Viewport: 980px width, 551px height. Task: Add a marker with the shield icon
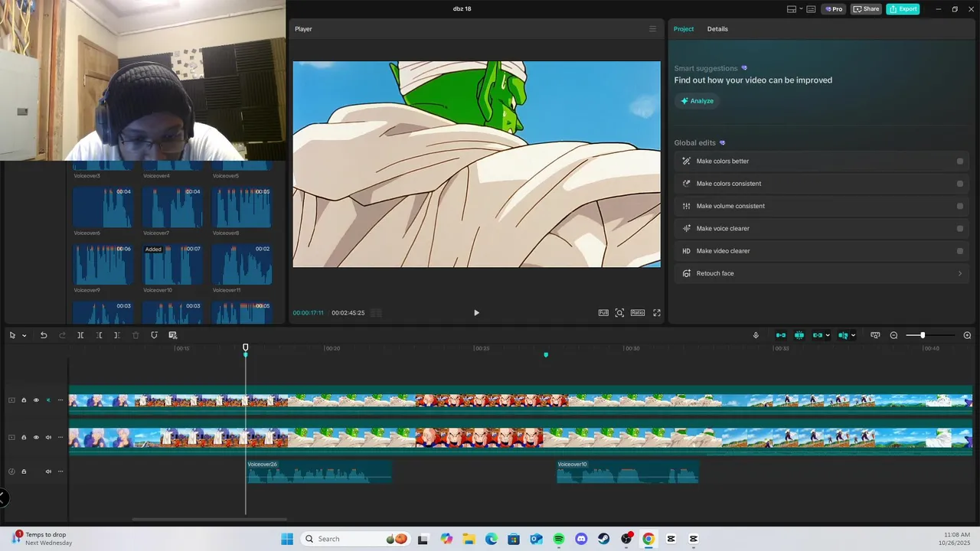tap(154, 335)
